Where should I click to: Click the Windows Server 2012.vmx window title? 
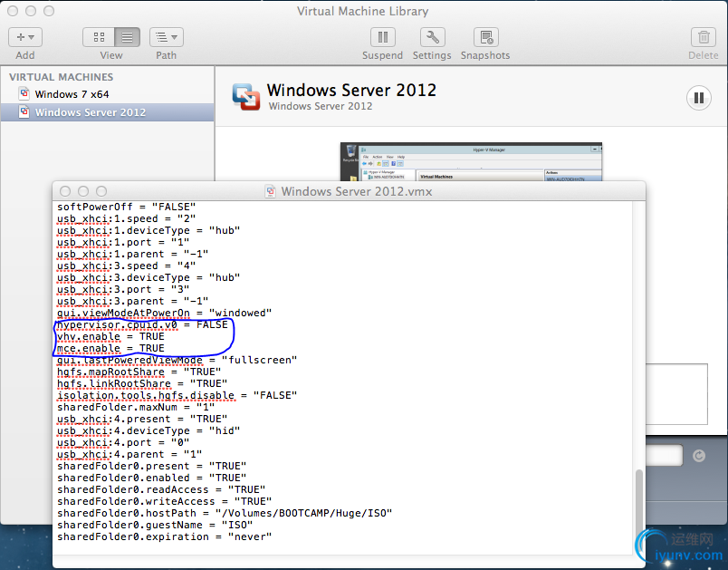[x=357, y=191]
